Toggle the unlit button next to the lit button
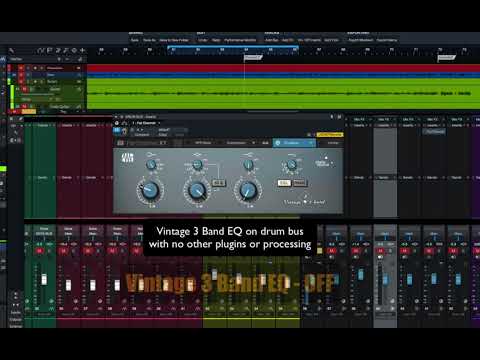The width and height of the screenshot is (480, 360). coord(299,183)
